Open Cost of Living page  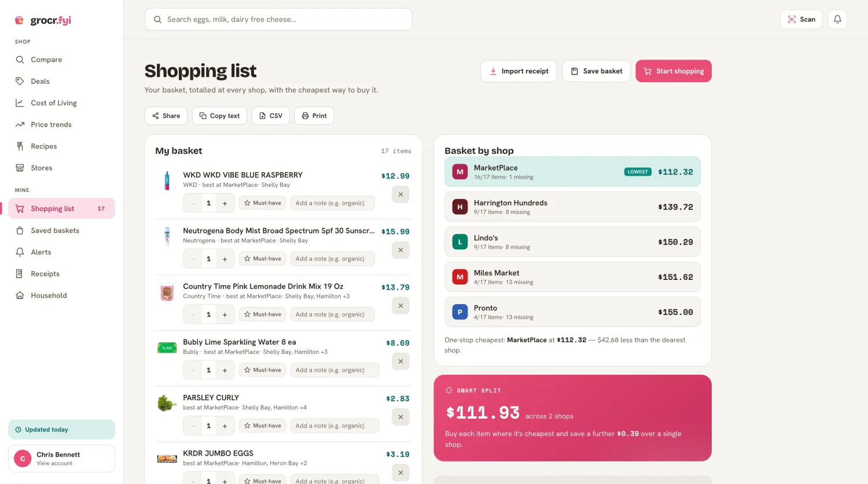tap(61, 103)
